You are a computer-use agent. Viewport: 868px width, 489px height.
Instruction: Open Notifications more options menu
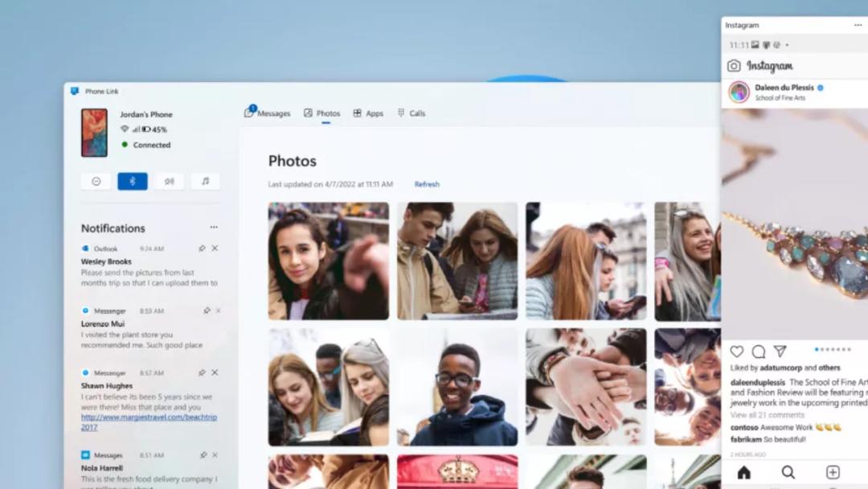(x=214, y=227)
